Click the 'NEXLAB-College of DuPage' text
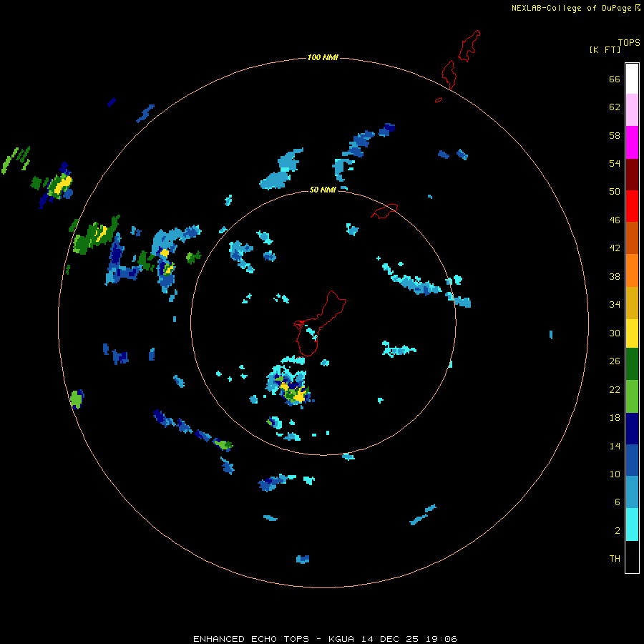This screenshot has width=644, height=644. 571,8
